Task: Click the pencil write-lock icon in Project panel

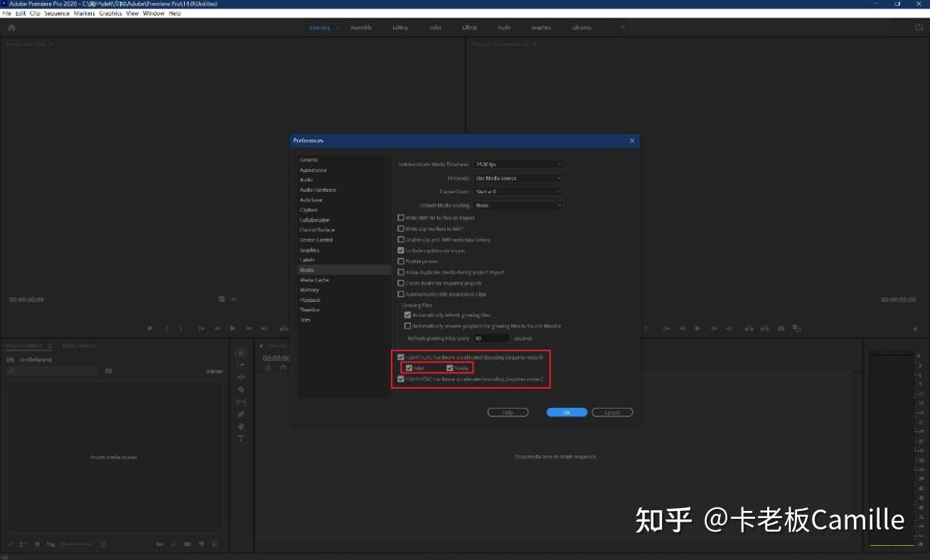Action: click(10, 544)
